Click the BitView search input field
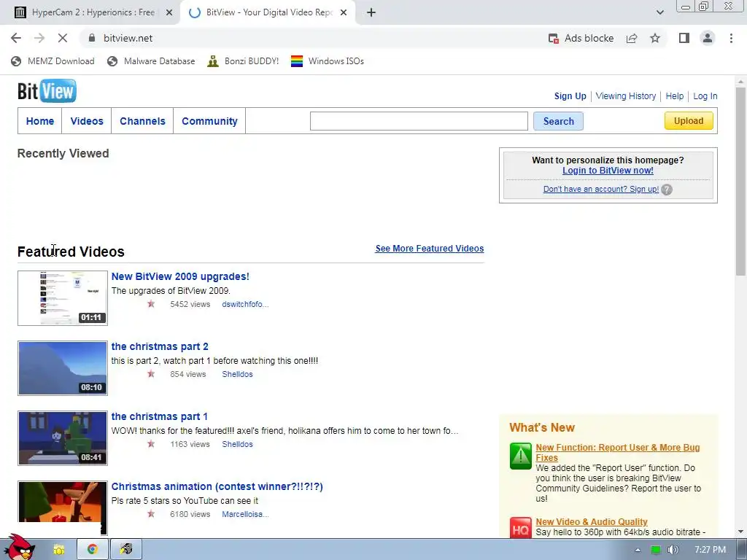 point(419,121)
